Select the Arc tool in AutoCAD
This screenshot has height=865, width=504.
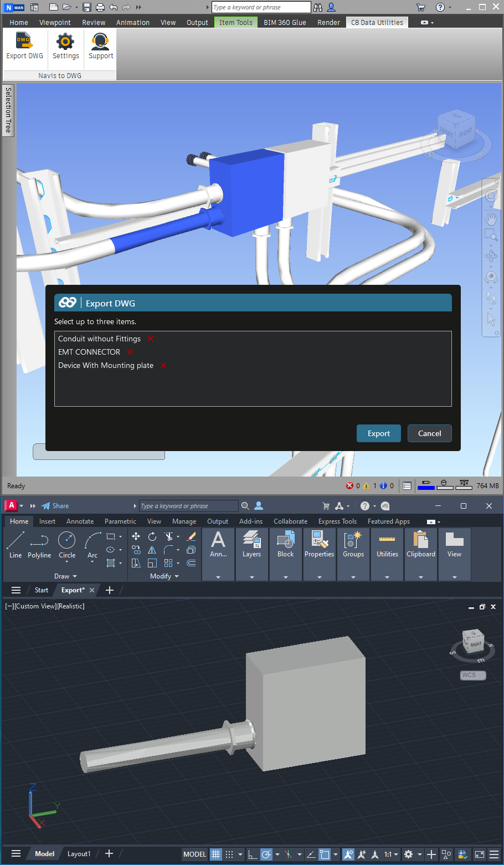92,545
